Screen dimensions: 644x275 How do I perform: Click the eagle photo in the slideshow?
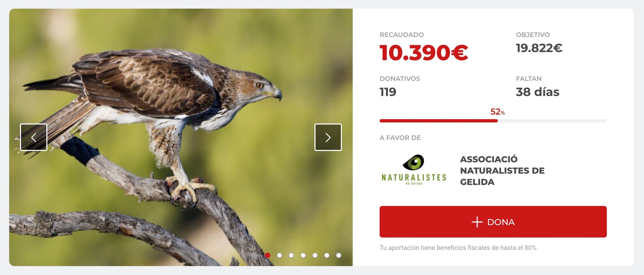(181, 137)
